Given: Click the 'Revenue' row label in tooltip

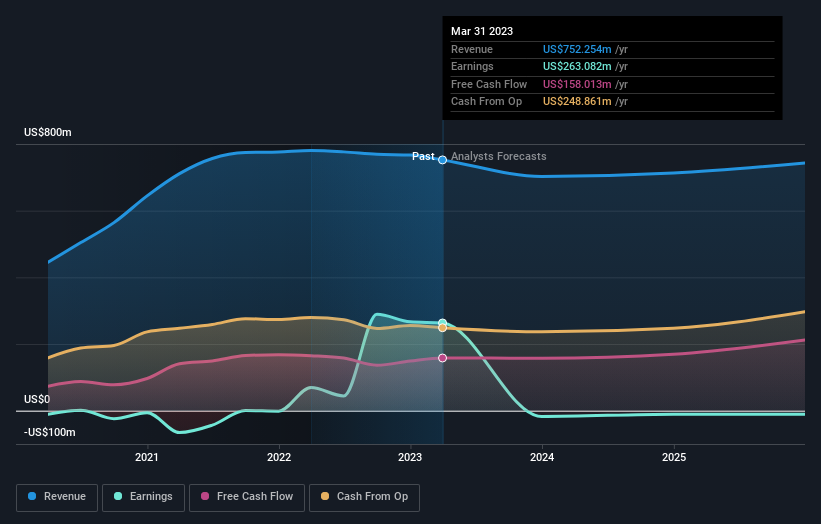Looking at the screenshot, I should pyautogui.click(x=472, y=49).
